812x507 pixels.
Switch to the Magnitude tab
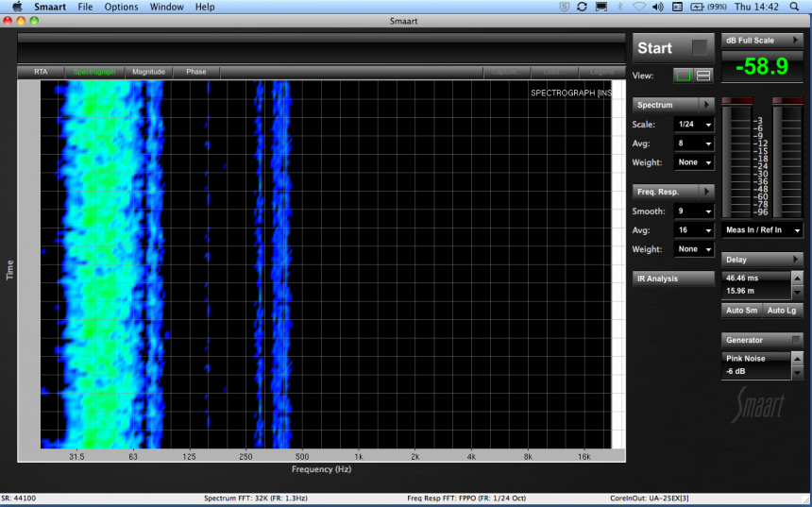(x=148, y=72)
